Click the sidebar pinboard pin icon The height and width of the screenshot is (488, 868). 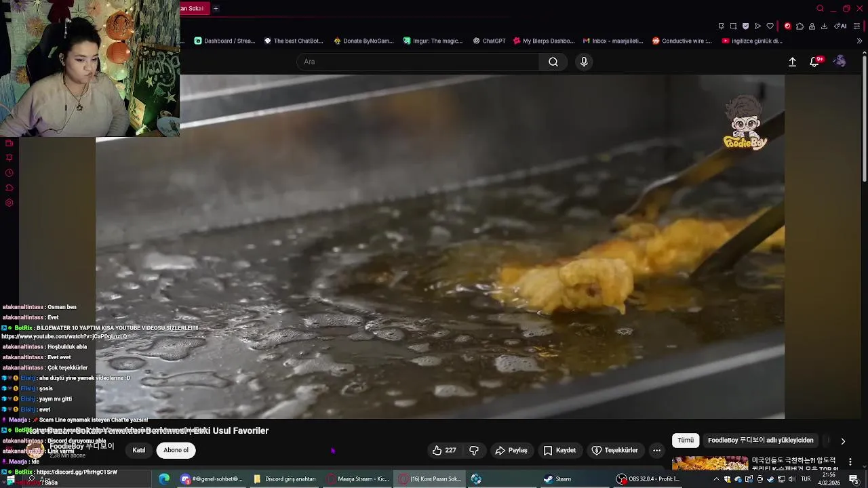[9, 158]
